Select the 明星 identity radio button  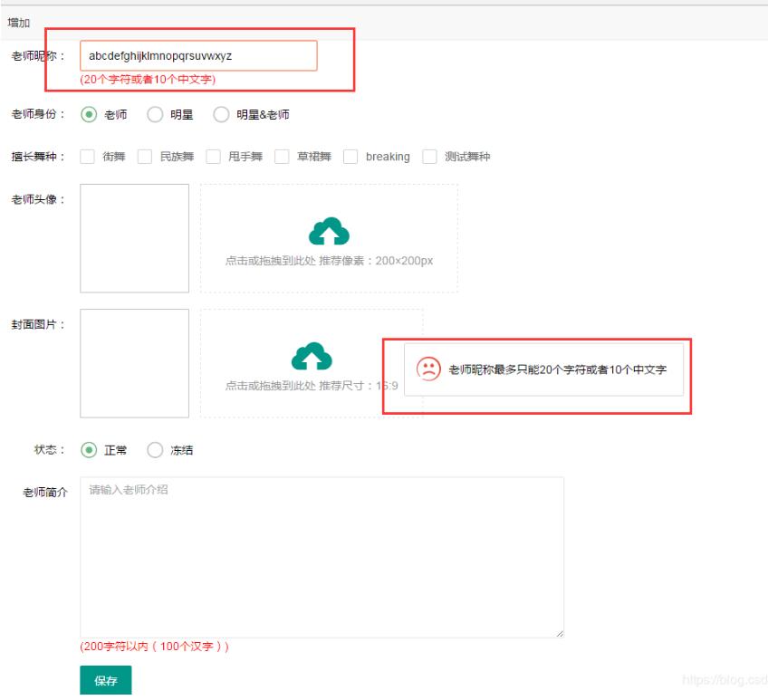(155, 115)
